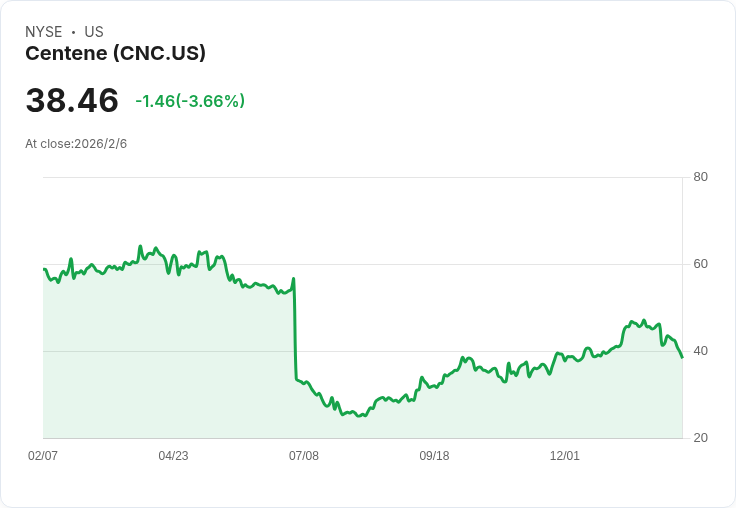Viewport: 736px width, 508px height.
Task: Click the 60 label on the price axis
Action: 700,264
